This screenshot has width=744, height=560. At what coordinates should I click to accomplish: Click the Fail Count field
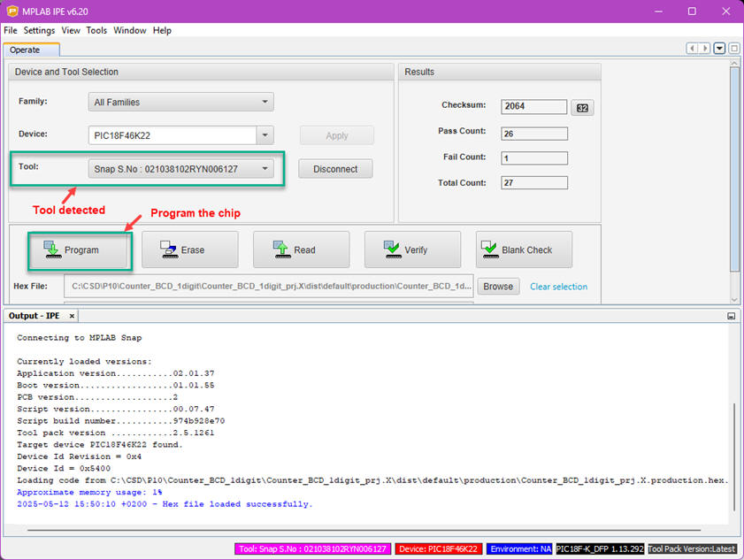[534, 158]
